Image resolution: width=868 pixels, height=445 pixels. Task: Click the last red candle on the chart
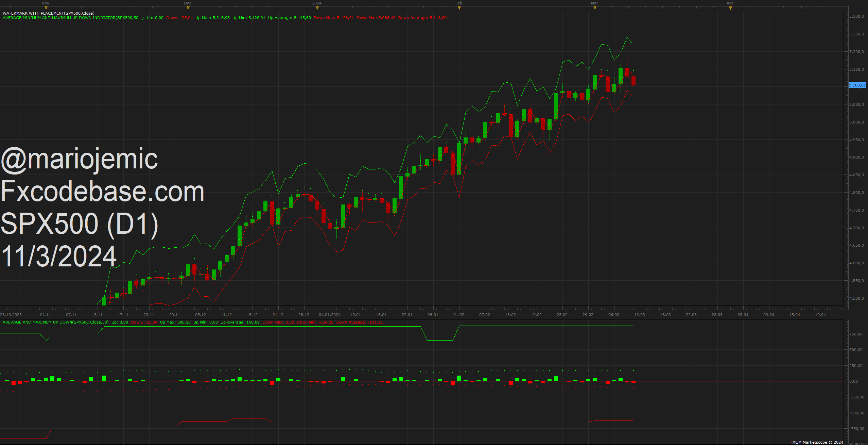pyautogui.click(x=633, y=81)
